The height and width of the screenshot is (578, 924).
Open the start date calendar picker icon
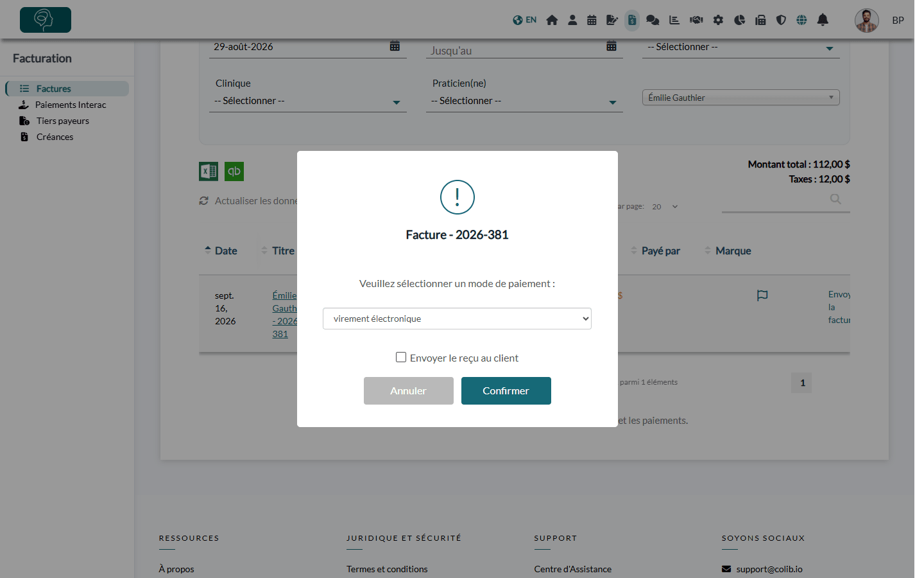click(x=395, y=46)
